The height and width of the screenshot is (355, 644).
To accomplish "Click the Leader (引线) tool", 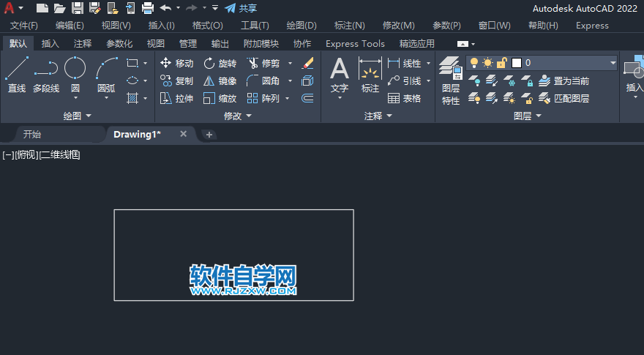I will point(405,81).
